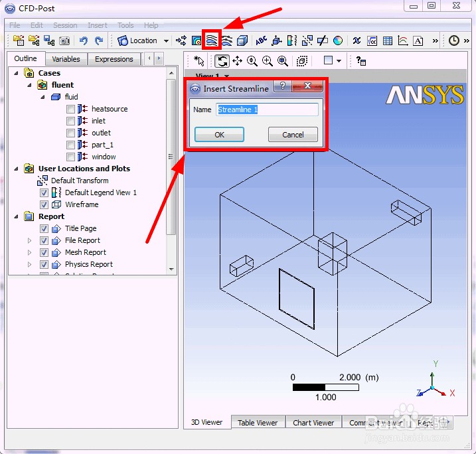The height and width of the screenshot is (454, 476).
Task: Click the Save Picture camera icon
Action: point(64,40)
